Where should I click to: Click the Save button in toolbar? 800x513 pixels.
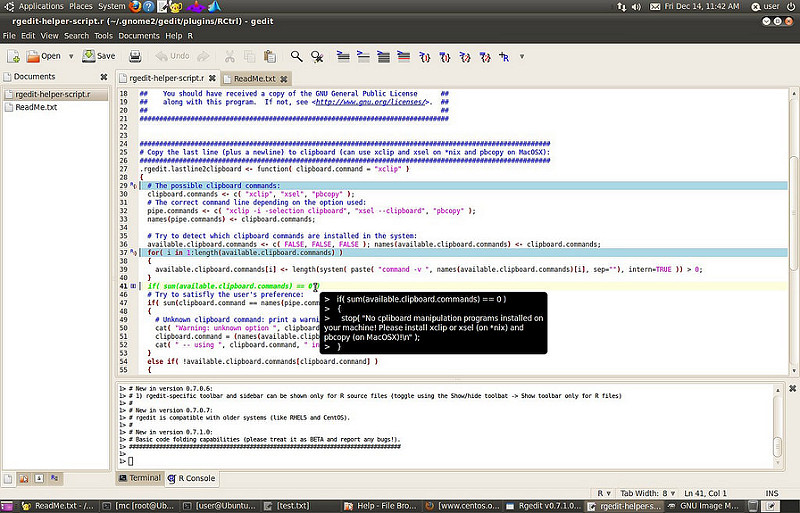tap(97, 56)
